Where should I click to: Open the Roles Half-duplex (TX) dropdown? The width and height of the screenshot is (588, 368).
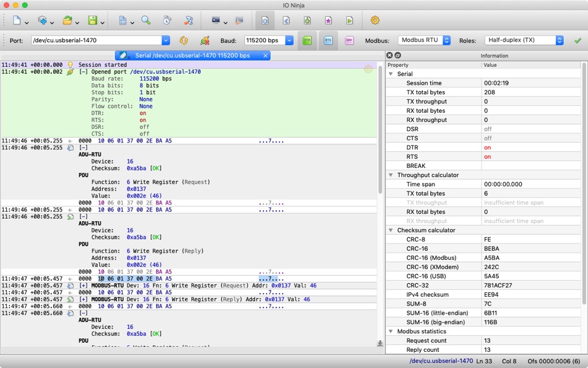pos(524,40)
